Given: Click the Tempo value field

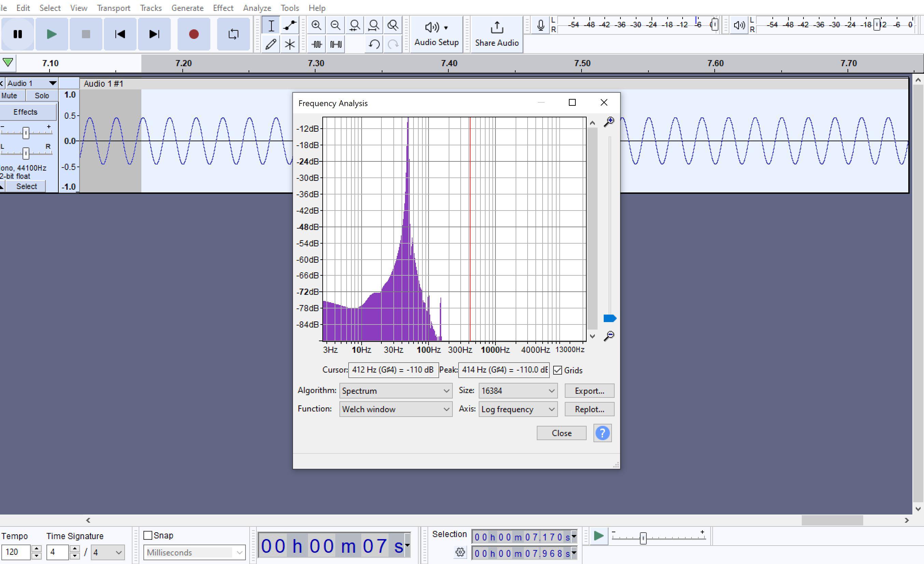Looking at the screenshot, I should (16, 552).
